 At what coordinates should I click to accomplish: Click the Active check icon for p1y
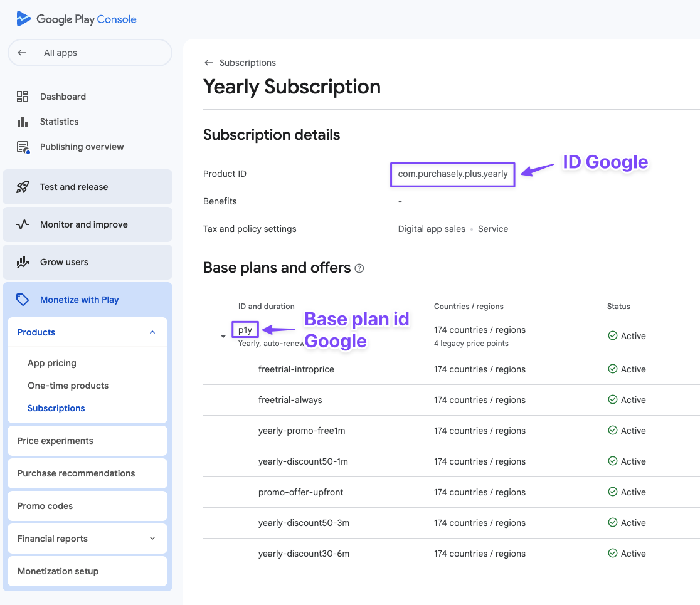pos(612,335)
